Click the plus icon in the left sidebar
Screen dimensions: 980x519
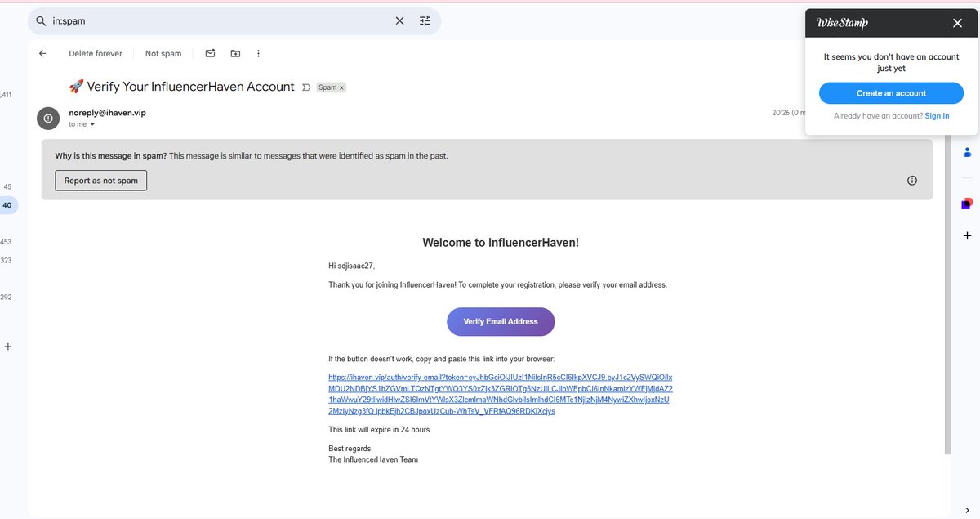coord(8,347)
